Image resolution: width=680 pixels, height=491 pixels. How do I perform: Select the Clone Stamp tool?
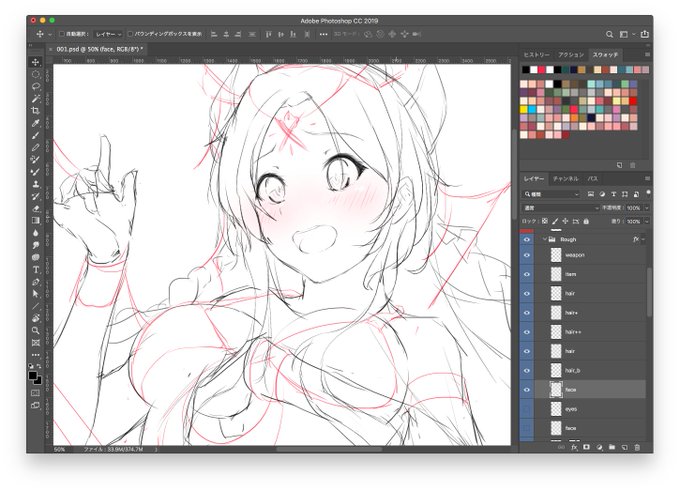pyautogui.click(x=36, y=184)
